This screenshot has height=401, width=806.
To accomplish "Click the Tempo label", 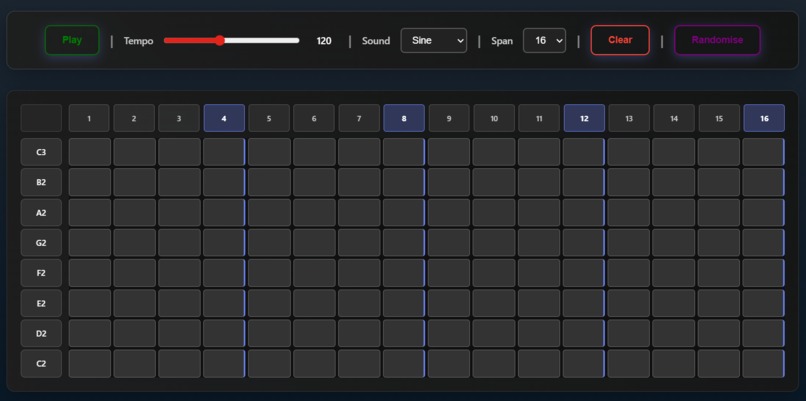I will 138,41.
